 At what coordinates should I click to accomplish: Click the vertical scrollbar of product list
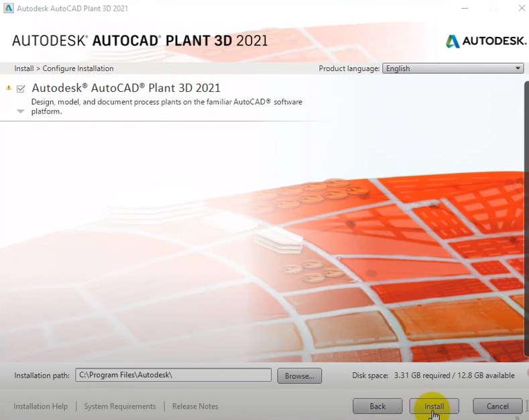coord(526,219)
